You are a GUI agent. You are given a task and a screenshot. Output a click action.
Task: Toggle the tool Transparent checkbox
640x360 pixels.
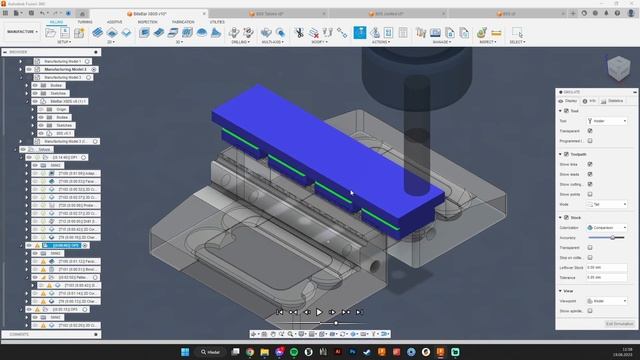(x=590, y=131)
